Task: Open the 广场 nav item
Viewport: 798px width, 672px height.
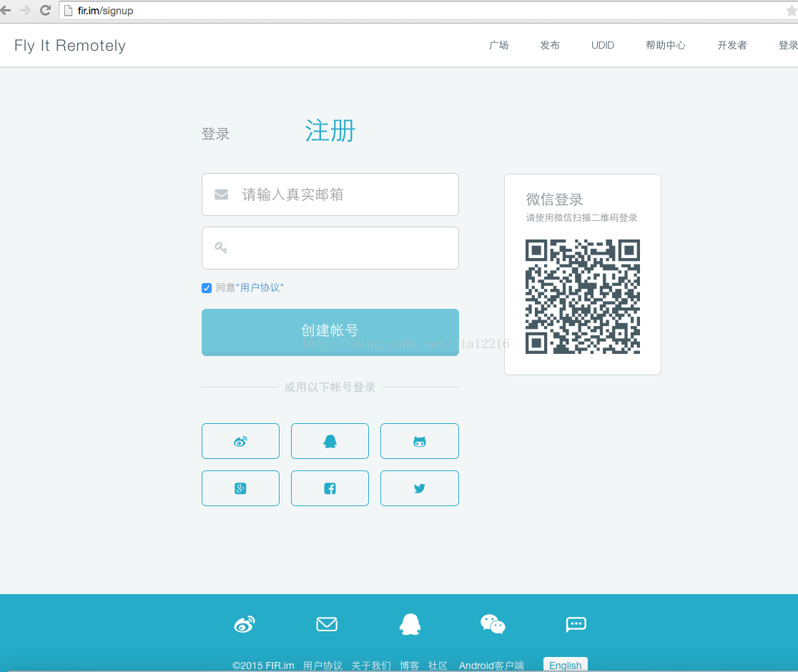Action: click(499, 45)
